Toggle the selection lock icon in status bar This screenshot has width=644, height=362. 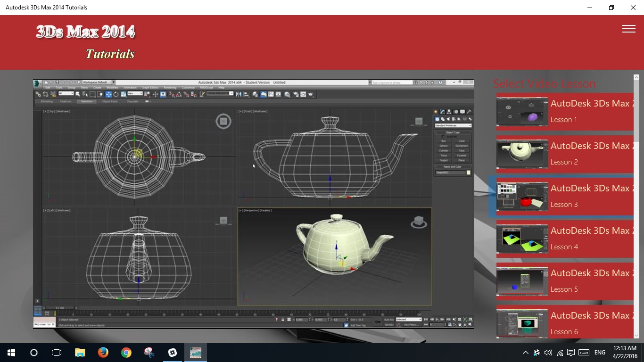coord(283,319)
